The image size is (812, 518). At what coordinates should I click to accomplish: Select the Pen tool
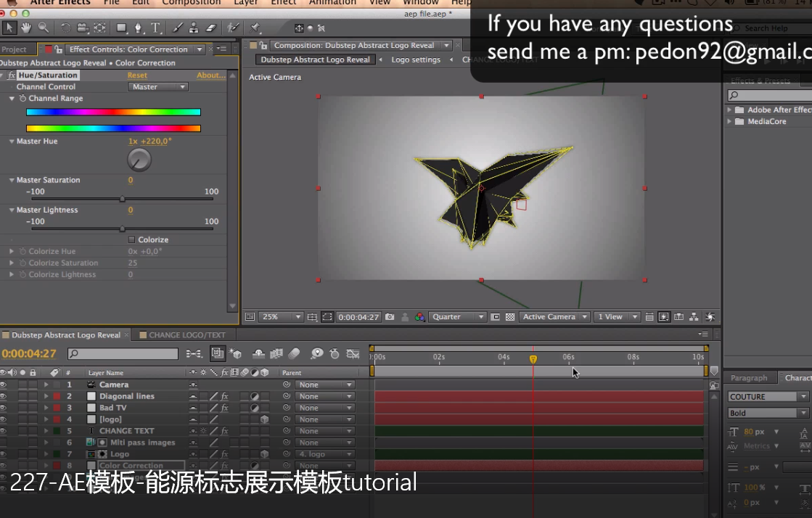click(139, 28)
